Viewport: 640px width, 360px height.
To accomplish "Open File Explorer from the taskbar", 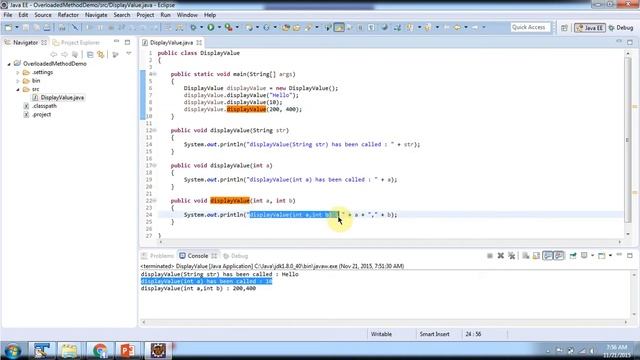I will pos(69,351).
